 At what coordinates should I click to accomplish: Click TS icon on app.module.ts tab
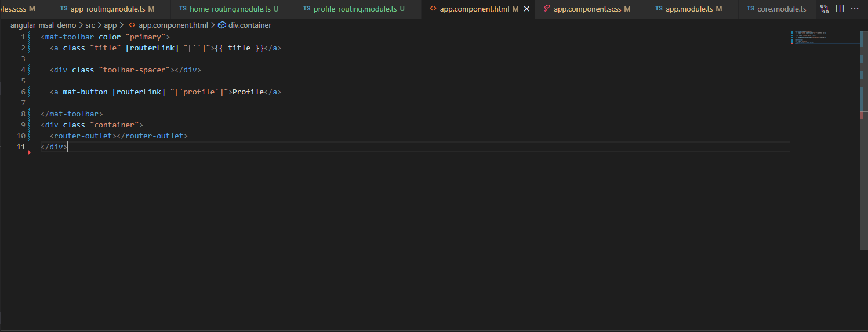pyautogui.click(x=659, y=9)
